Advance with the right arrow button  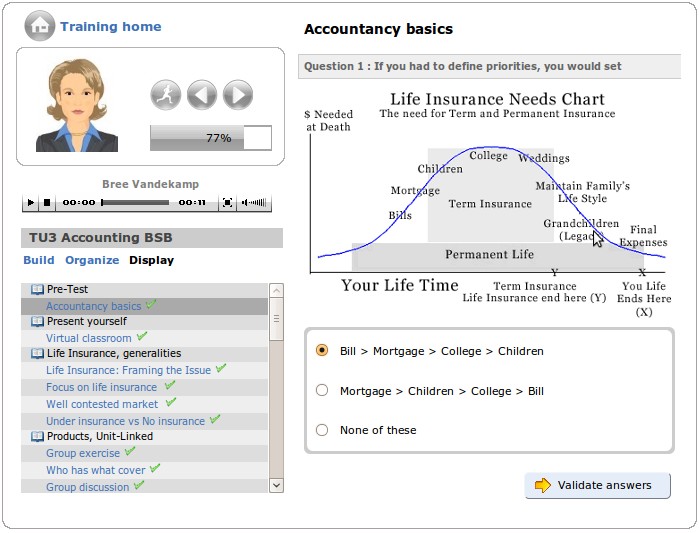click(x=237, y=95)
